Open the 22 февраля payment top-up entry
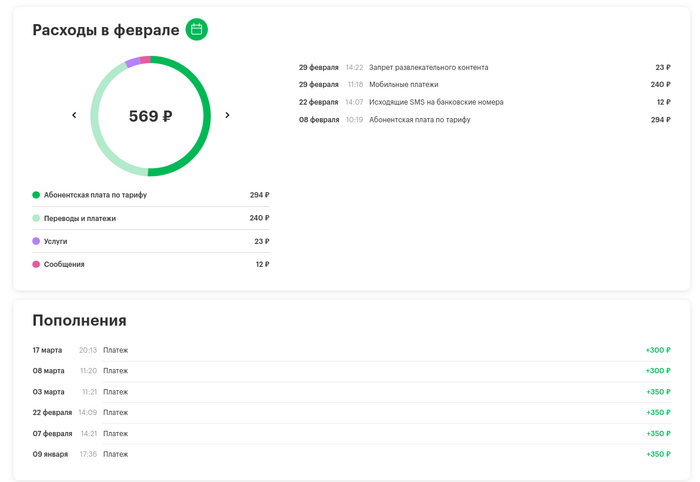This screenshot has width=700, height=482. tap(350, 412)
